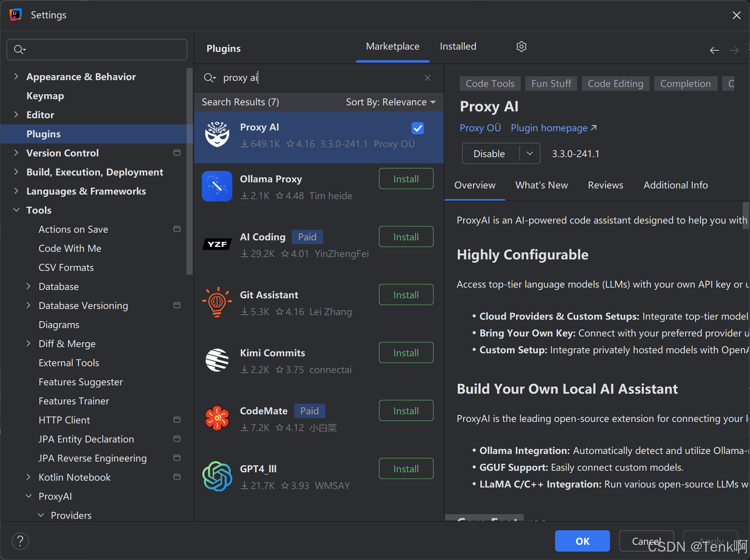The image size is (750, 560).
Task: Click the settings search magnifier icon
Action: [20, 50]
